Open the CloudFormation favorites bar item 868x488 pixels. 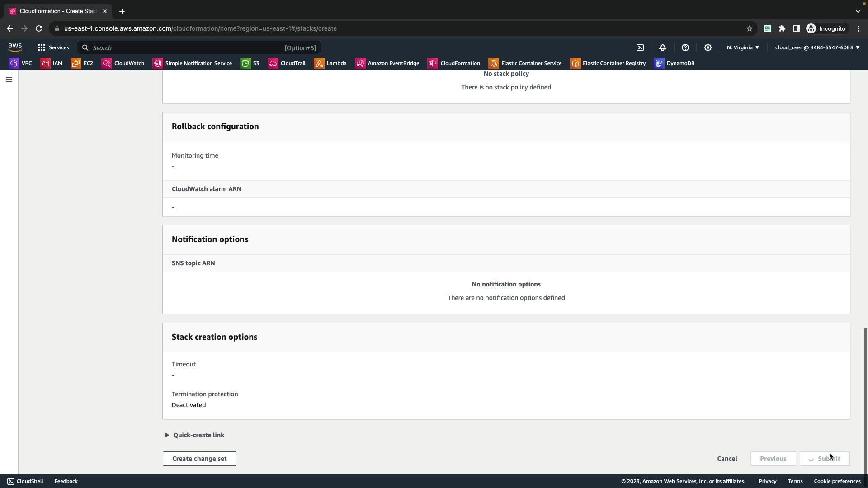point(454,63)
